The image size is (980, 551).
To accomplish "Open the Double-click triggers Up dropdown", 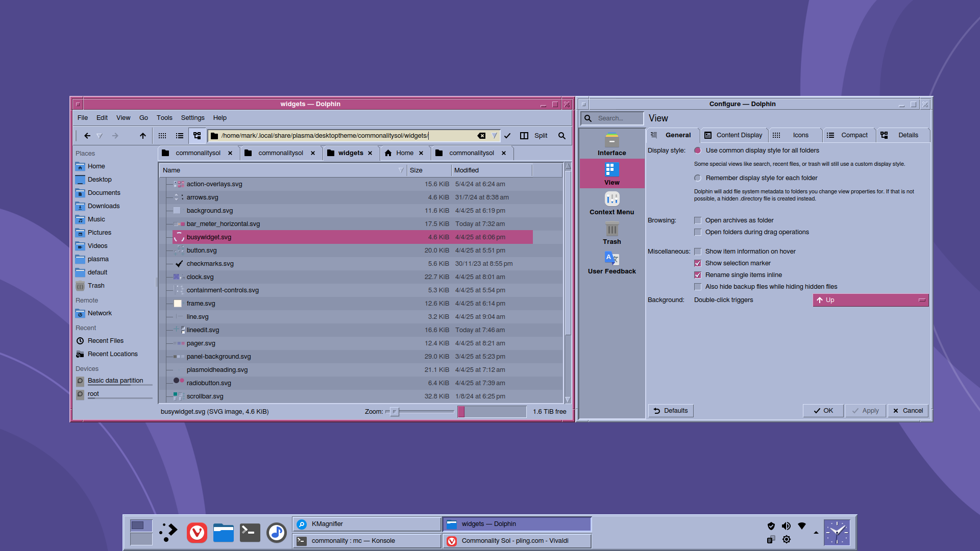I will coord(871,300).
